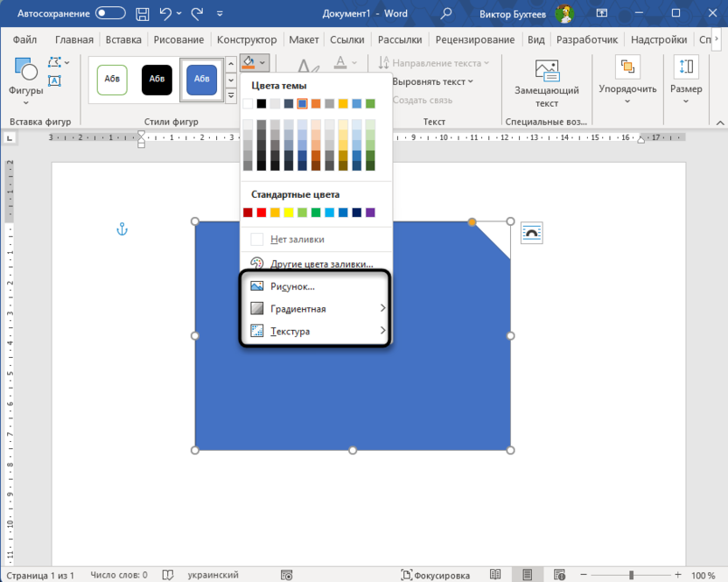Click the Alt Text picture icon
Screen dimensions: 728x582
coord(547,71)
